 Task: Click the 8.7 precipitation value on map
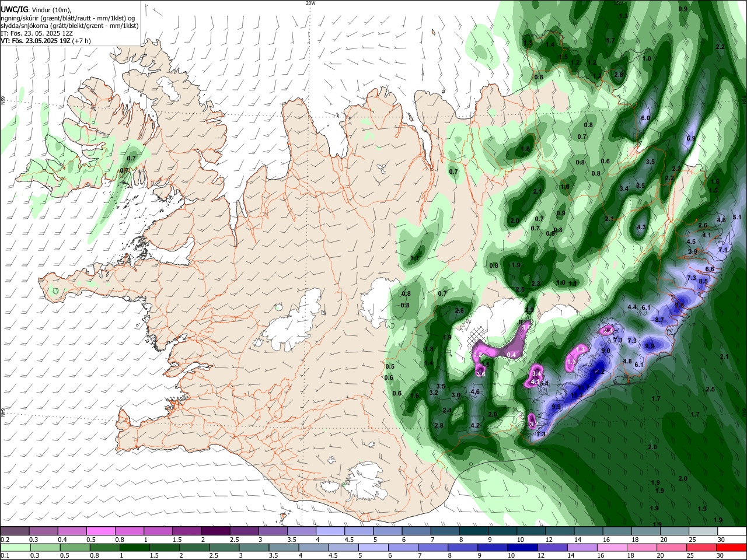coord(659,320)
